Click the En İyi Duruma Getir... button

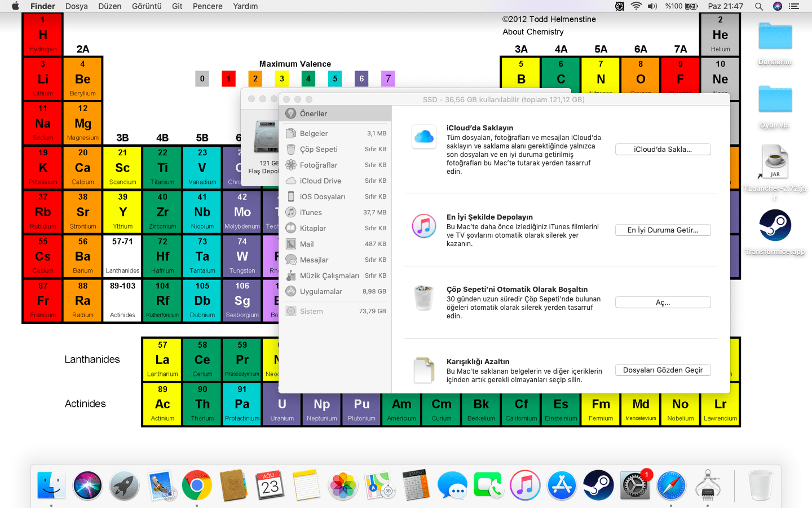pyautogui.click(x=663, y=230)
